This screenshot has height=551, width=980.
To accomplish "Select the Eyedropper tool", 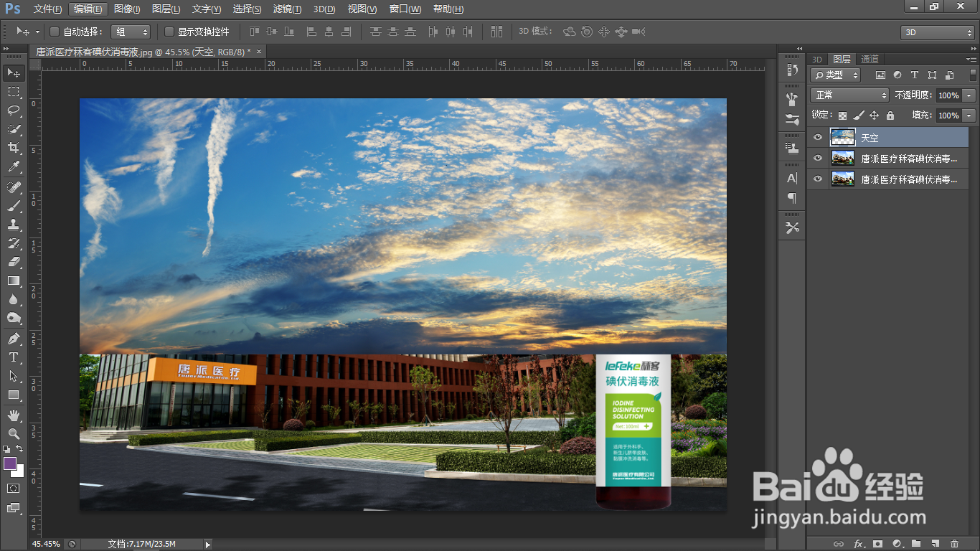I will pyautogui.click(x=14, y=166).
